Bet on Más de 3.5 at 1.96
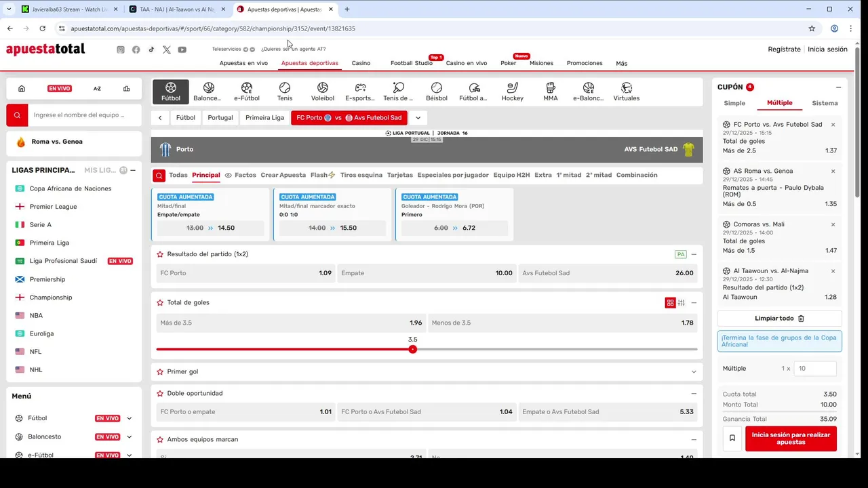868x488 pixels. pos(291,323)
